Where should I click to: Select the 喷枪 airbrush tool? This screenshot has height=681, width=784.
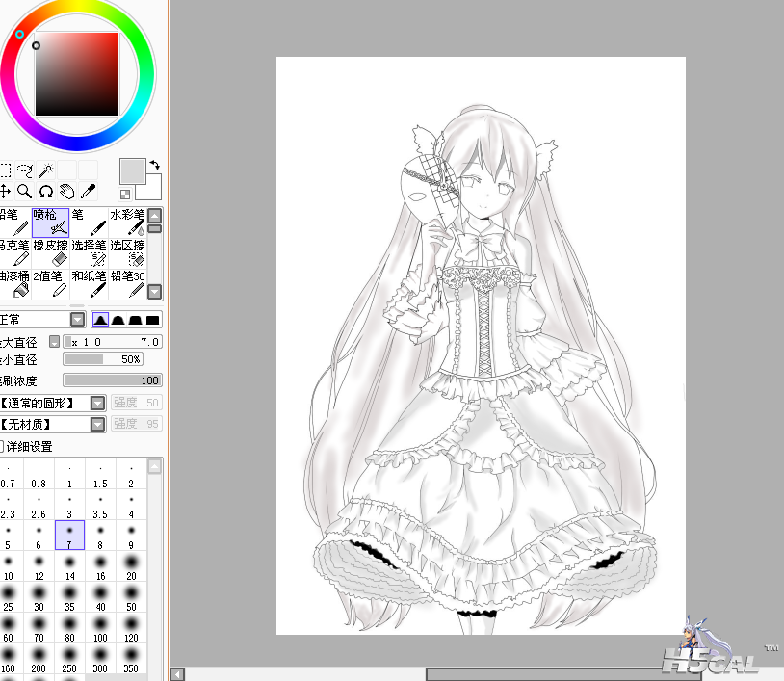50,222
